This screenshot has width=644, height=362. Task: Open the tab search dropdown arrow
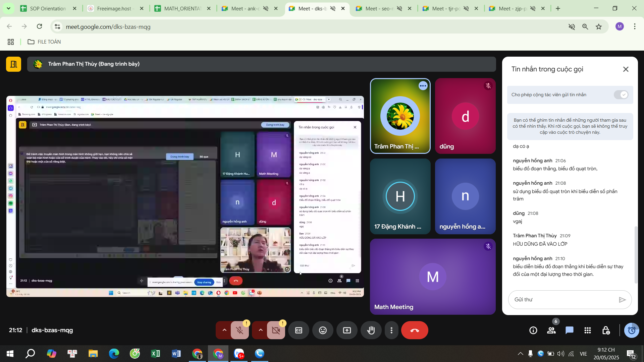click(8, 8)
